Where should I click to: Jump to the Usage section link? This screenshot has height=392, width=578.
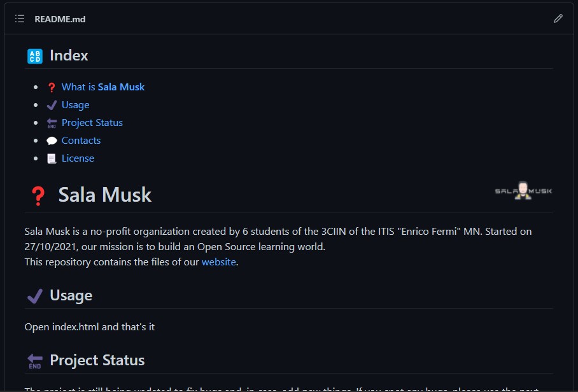coord(75,105)
